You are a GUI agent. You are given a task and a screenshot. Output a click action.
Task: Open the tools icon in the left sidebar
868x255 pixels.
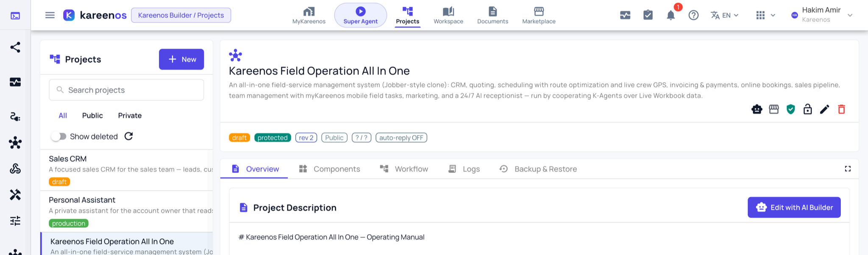[x=15, y=195]
